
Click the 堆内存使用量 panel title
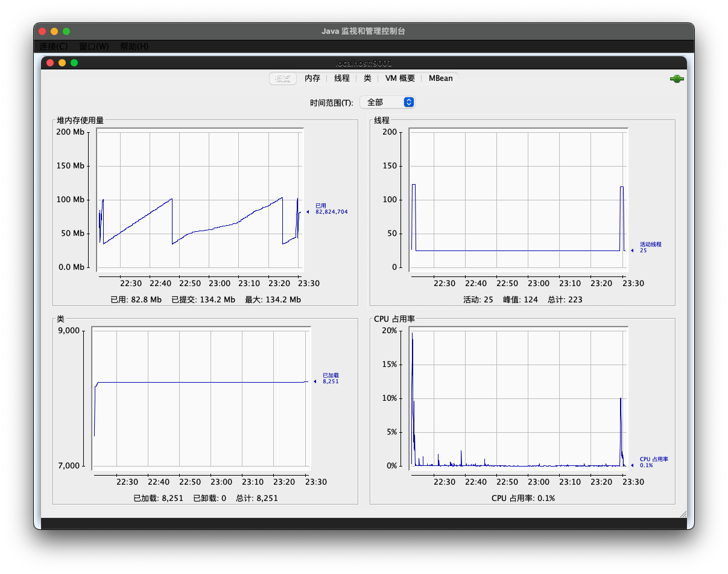pyautogui.click(x=80, y=120)
